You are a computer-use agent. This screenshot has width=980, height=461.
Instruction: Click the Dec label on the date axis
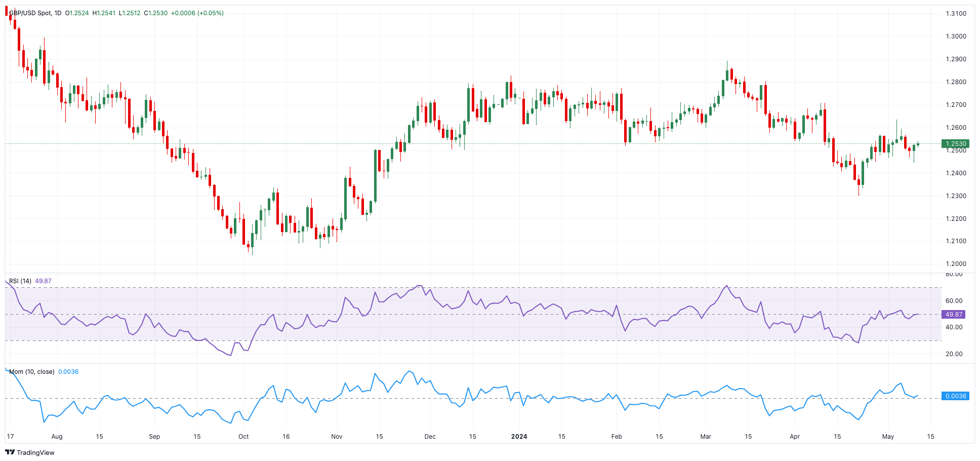pyautogui.click(x=430, y=437)
